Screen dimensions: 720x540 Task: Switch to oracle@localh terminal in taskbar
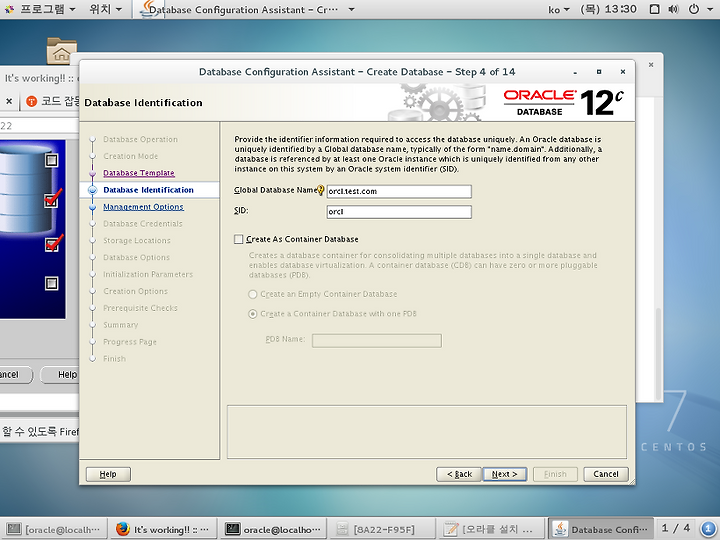click(x=54, y=529)
